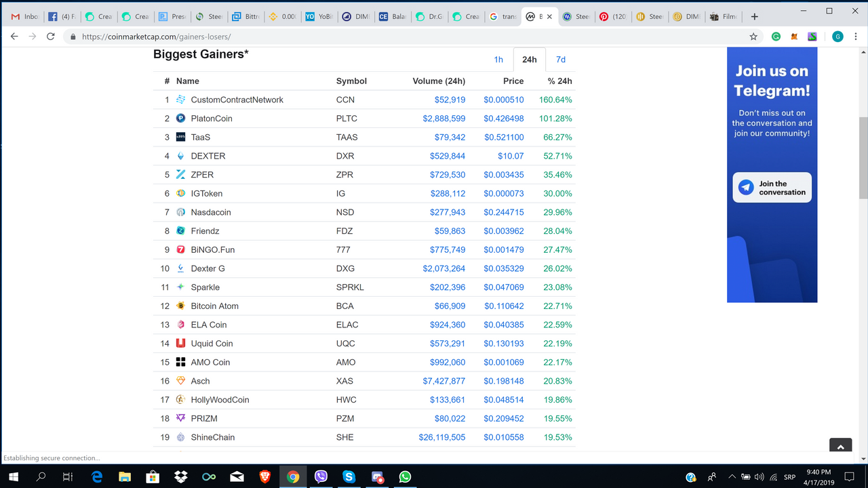
Task: Click DEXTER price $10.07 link
Action: 511,156
